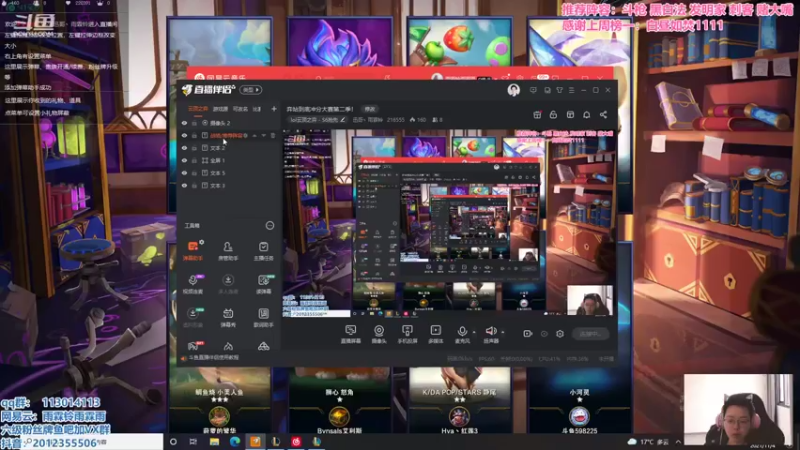This screenshot has height=450, width=800.
Task: Lock the 全屏 1 source
Action: pyautogui.click(x=194, y=160)
